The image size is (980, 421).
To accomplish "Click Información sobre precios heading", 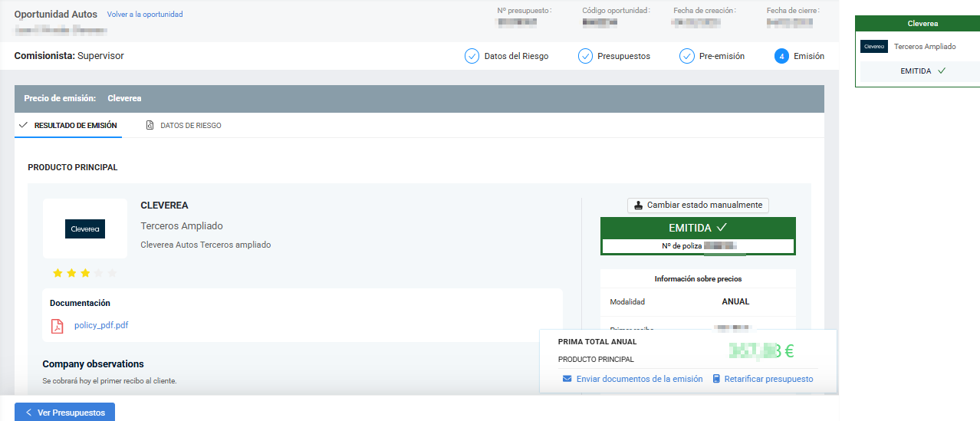I will [698, 279].
